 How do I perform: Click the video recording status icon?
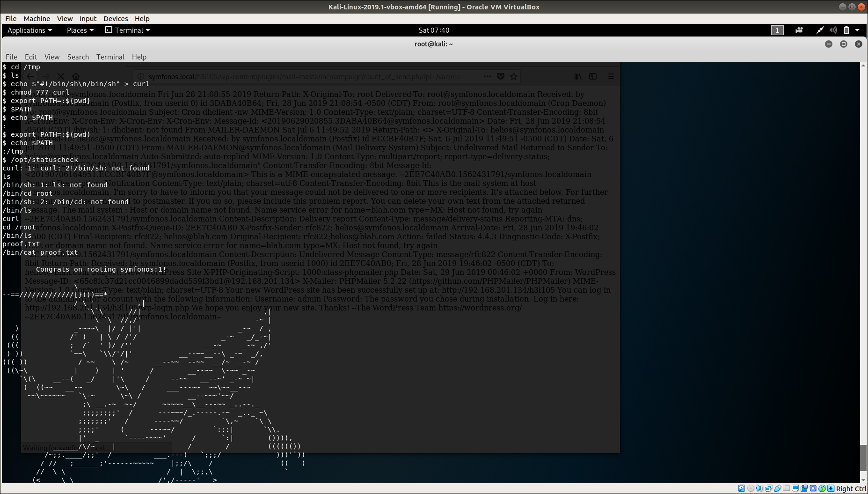point(804,488)
